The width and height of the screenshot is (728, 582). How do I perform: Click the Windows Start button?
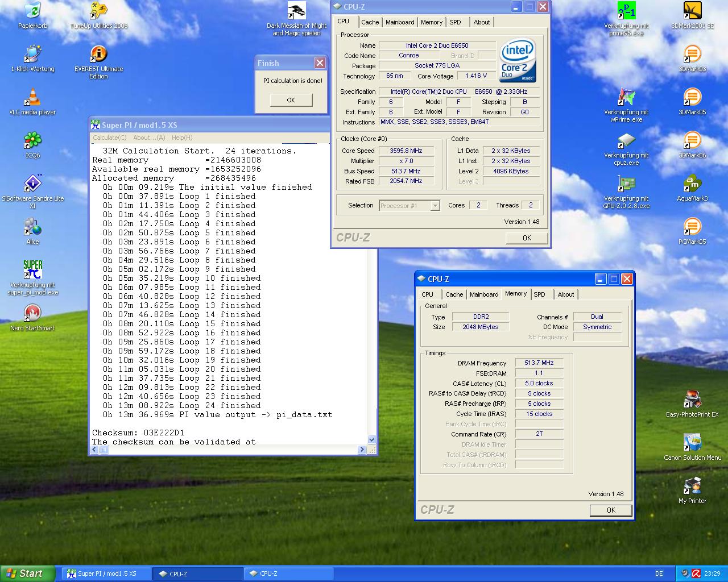pyautogui.click(x=28, y=573)
